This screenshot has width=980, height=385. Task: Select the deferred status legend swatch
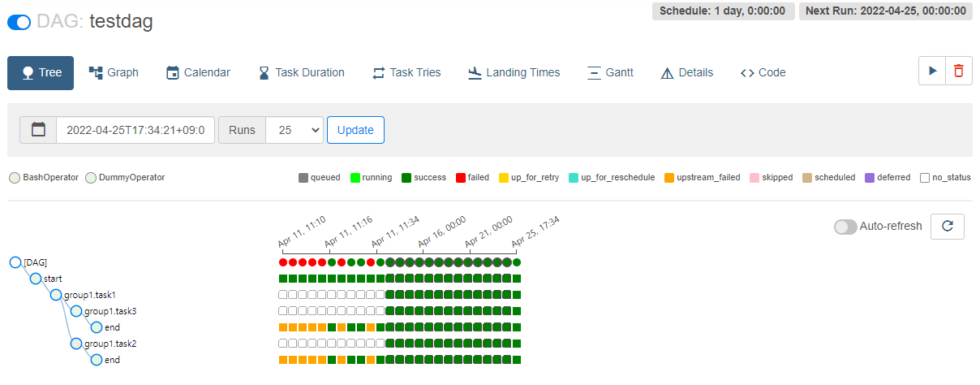pos(870,177)
